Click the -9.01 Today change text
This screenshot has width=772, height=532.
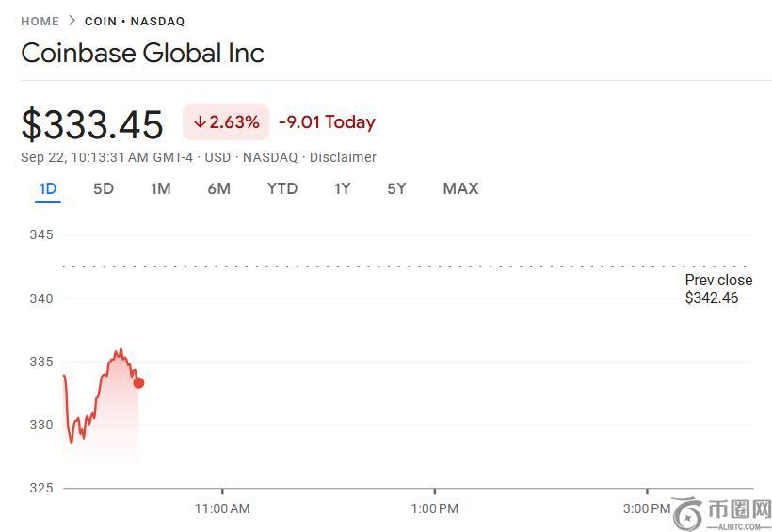point(327,122)
